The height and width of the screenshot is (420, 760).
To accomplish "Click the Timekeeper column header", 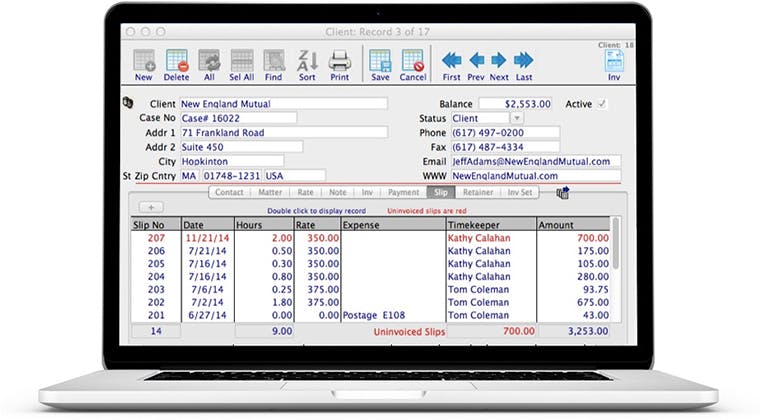I will [491, 225].
